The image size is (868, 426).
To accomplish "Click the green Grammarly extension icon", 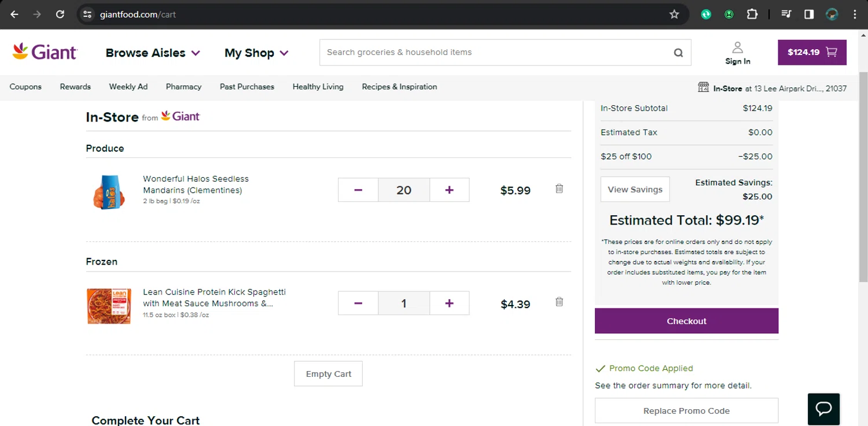I will click(x=706, y=14).
